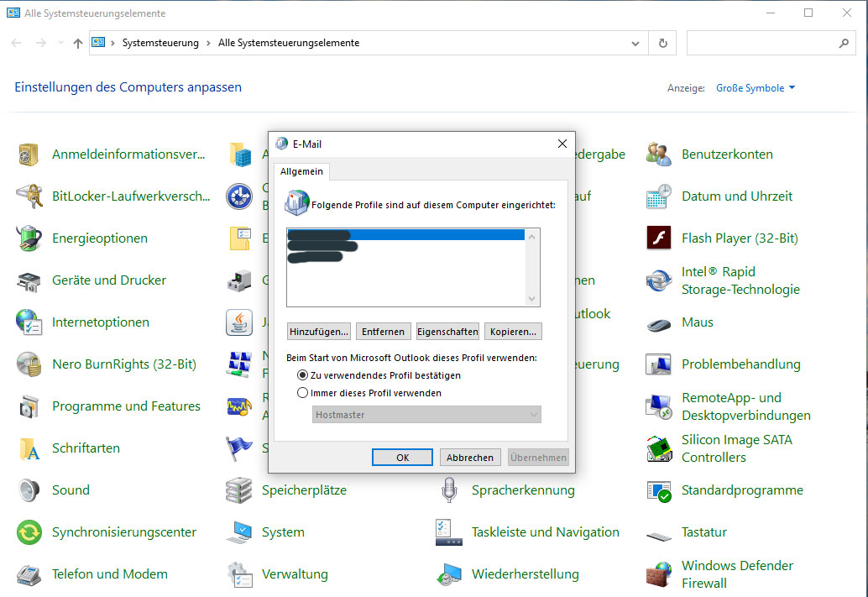Screen dimensions: 868x597
Task: Open the Datum und Uhrzeit calendar icon
Action: point(659,196)
